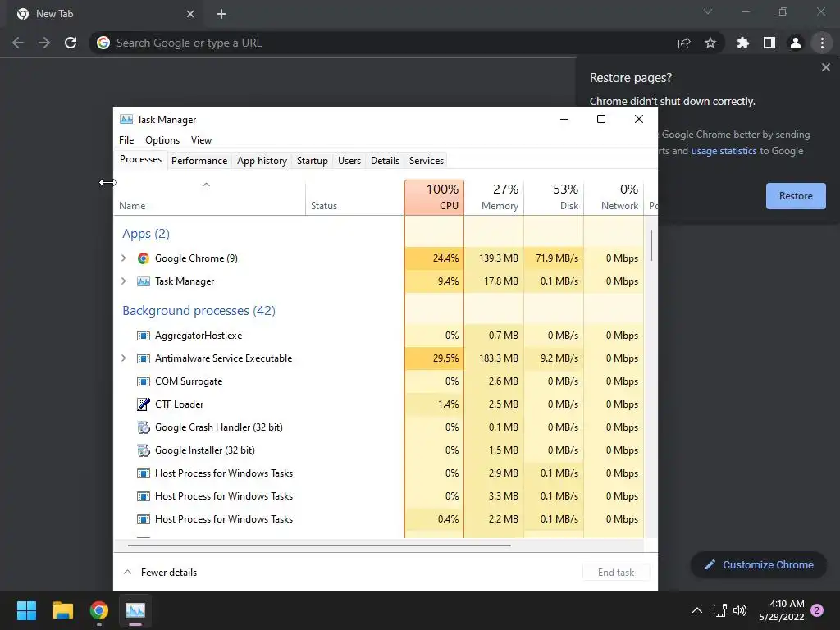Open the taskbar clock showing 4:10 AM
The image size is (840, 630).
[x=781, y=610]
